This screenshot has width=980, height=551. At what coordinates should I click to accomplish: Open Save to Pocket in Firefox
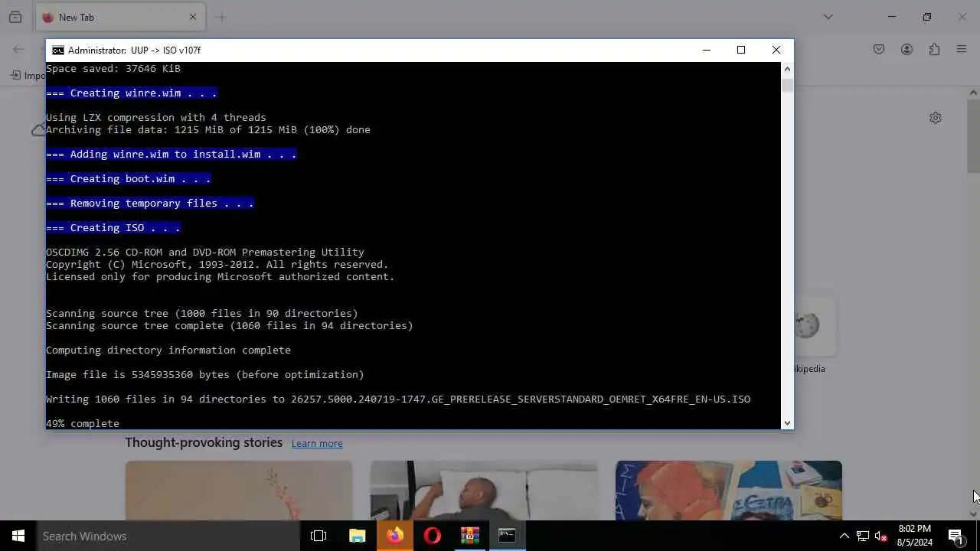pos(879,49)
